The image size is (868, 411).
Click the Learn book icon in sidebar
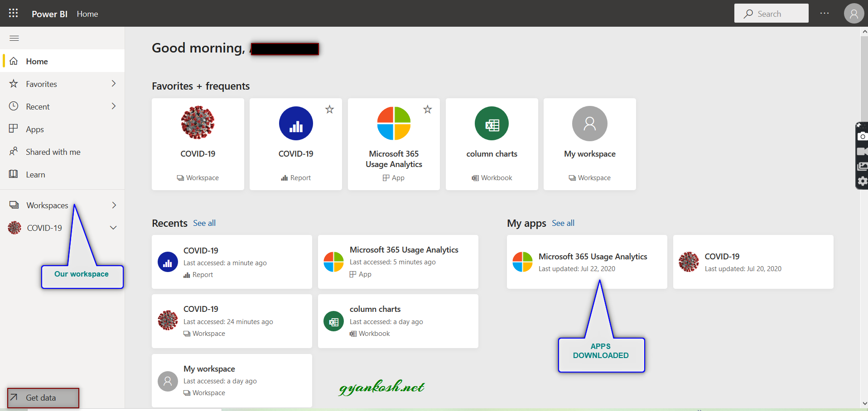[14, 174]
